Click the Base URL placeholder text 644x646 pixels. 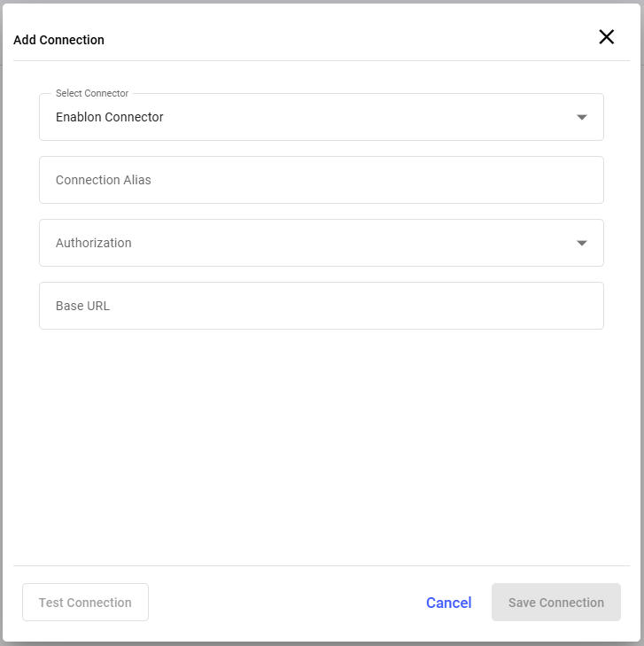(x=82, y=306)
